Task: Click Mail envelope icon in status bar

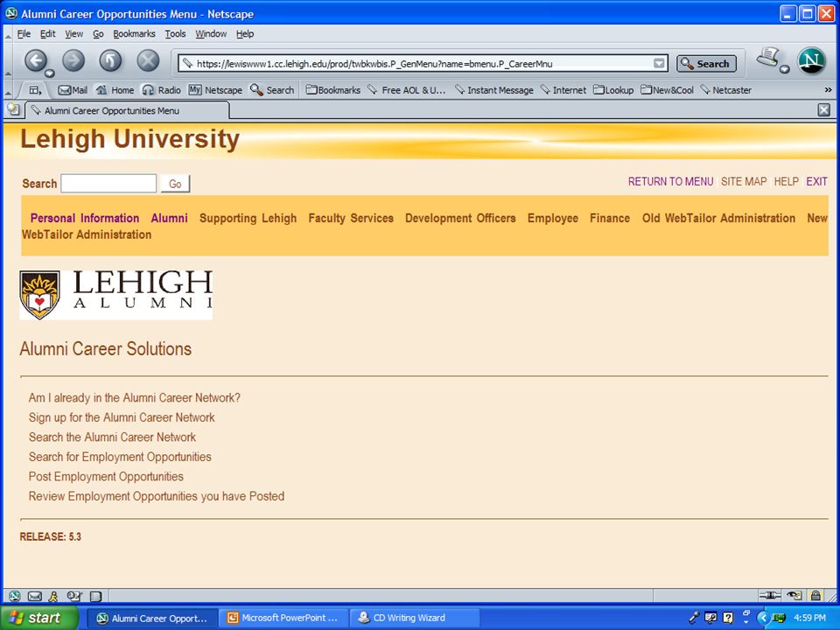Action: pos(34,596)
